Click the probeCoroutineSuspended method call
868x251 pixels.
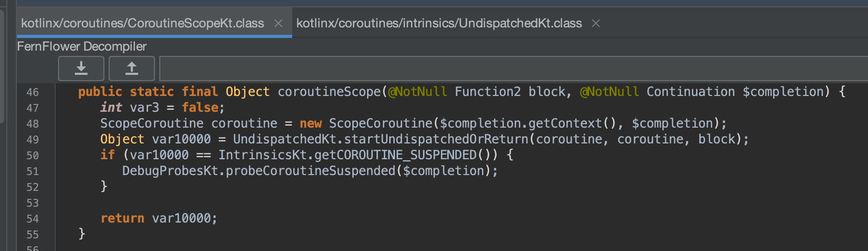(x=310, y=171)
